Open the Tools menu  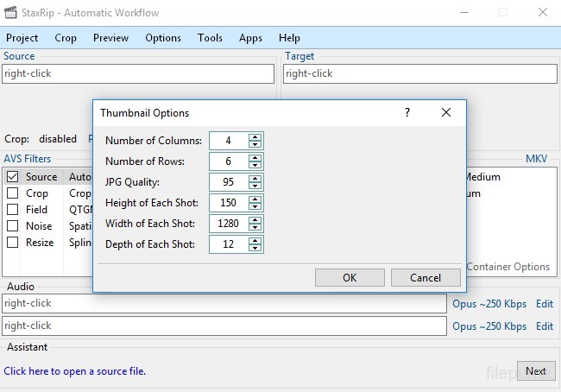pos(210,38)
